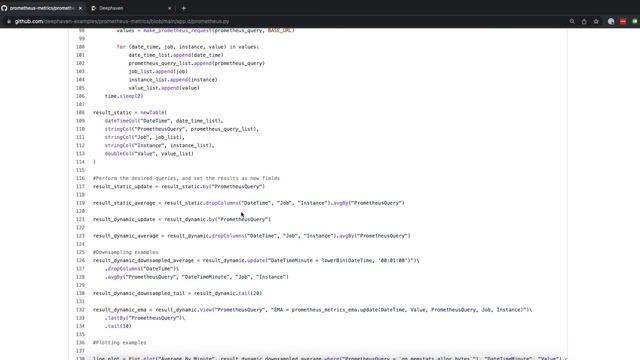The image size is (640, 360).
Task: Click the stringCol("Instance", instance_list) line
Action: pos(160,145)
